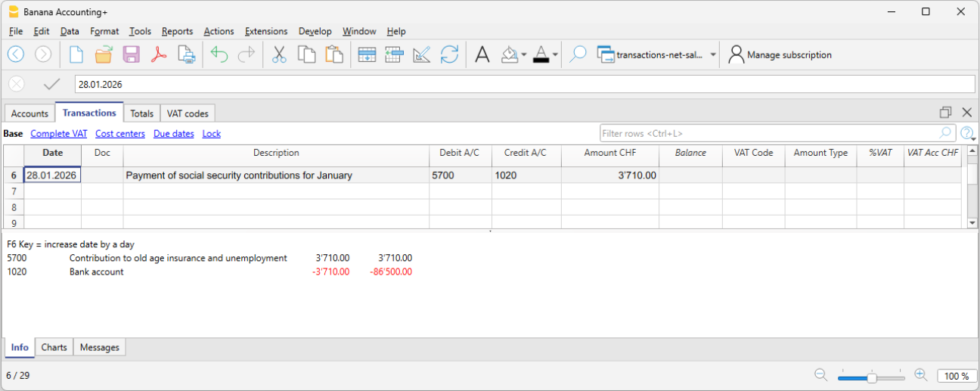Open the Window menu
Screen dimensions: 980x391
[359, 31]
